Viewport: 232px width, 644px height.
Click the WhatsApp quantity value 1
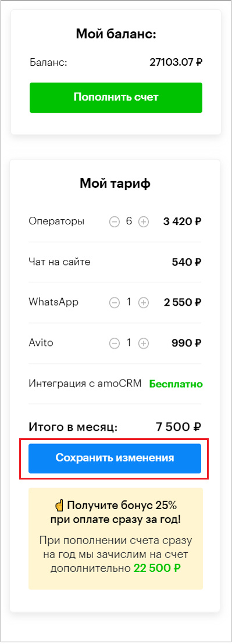click(129, 302)
